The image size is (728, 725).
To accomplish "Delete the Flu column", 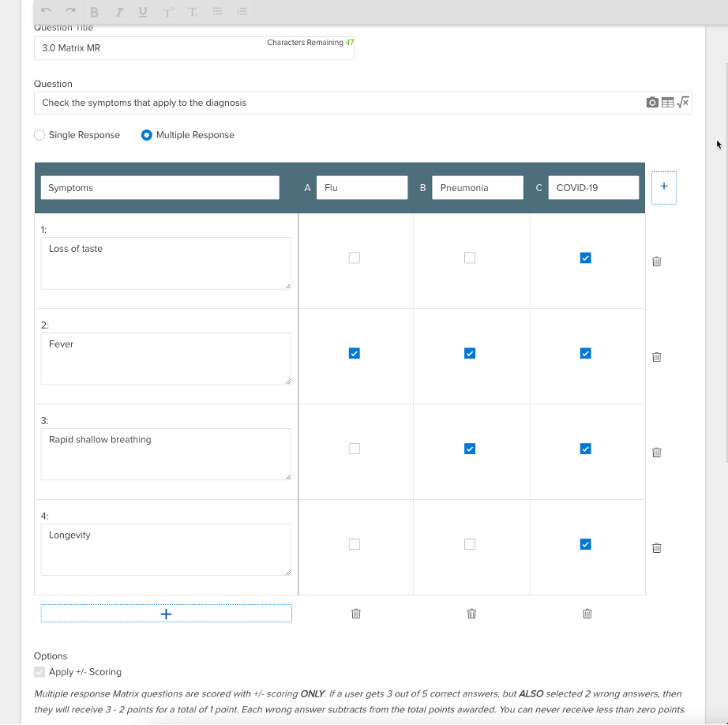I will pos(355,614).
